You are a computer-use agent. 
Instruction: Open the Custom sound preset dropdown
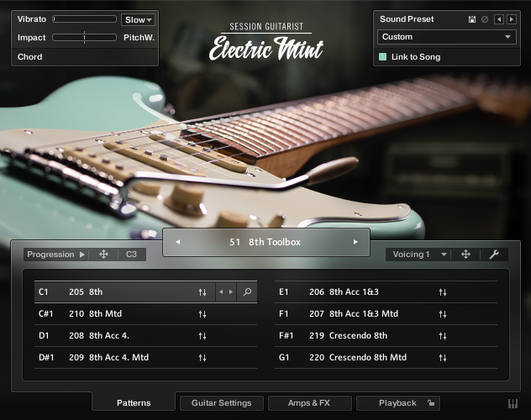(x=446, y=37)
